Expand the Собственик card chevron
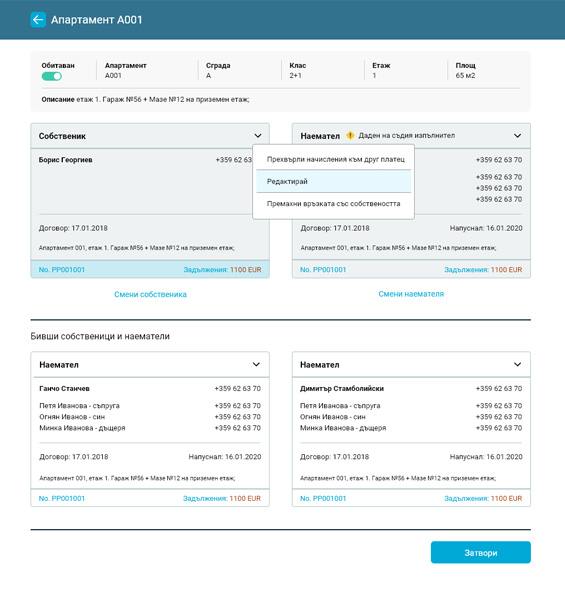The height and width of the screenshot is (596, 565). pos(257,136)
